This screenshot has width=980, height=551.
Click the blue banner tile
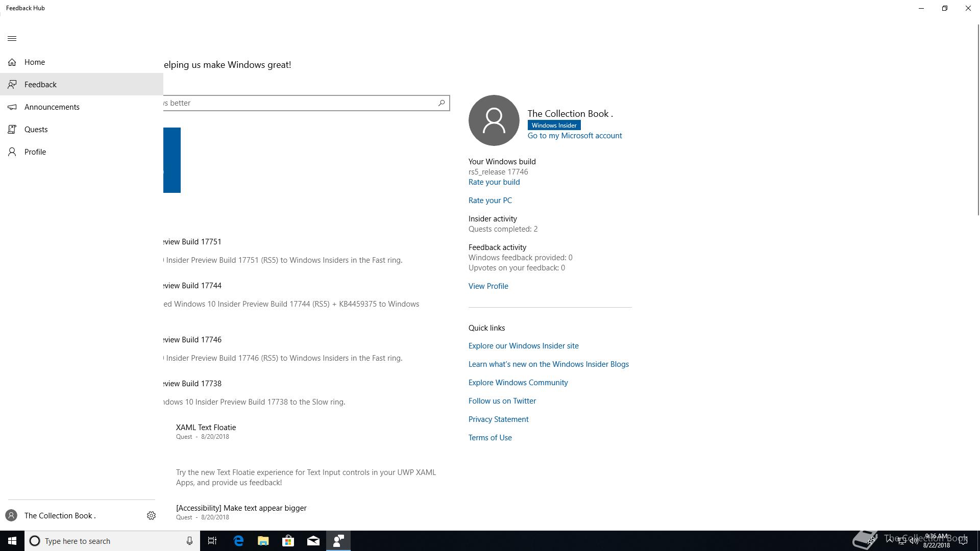[x=172, y=160]
